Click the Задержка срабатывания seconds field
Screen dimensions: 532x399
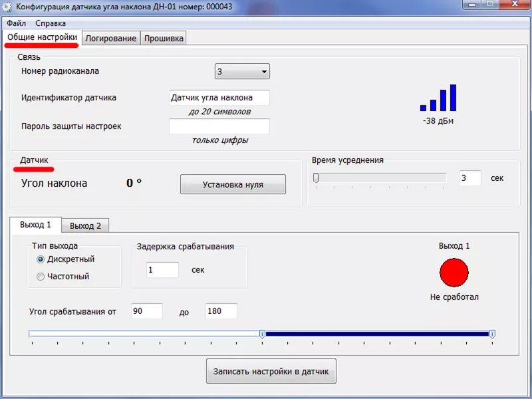click(162, 270)
